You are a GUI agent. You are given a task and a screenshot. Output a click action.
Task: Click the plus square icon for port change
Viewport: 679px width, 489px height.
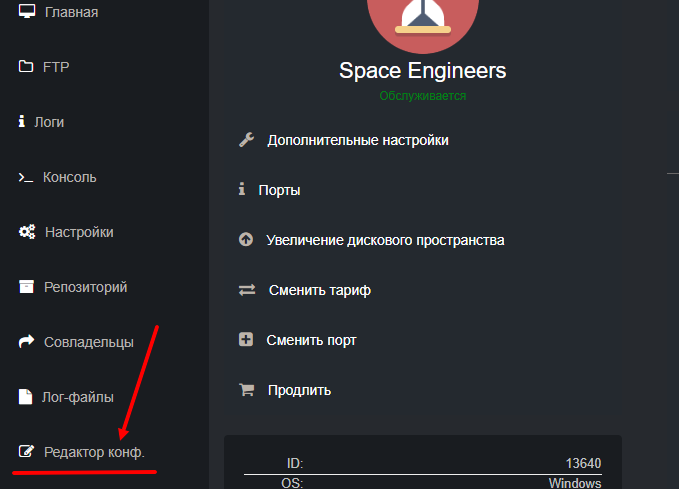(246, 340)
